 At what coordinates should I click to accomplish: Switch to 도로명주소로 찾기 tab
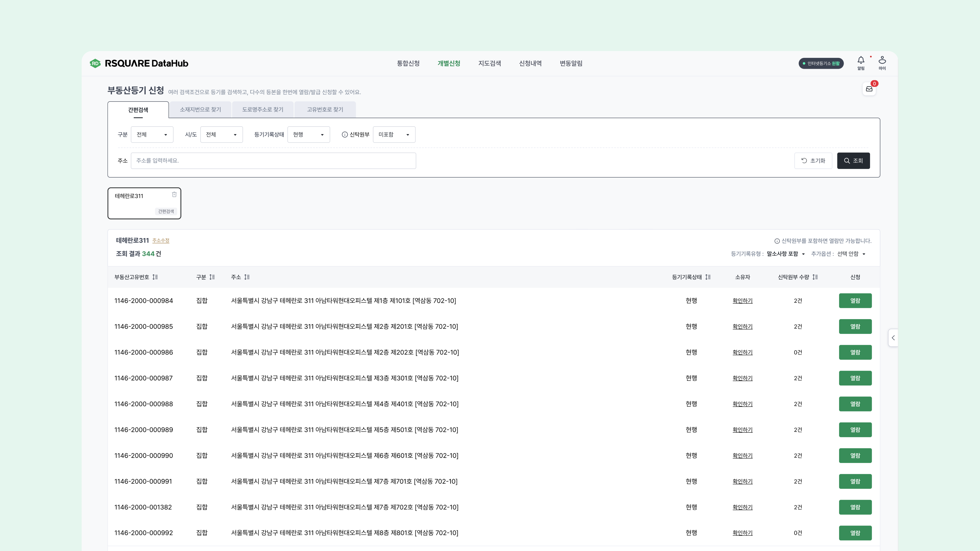pos(263,109)
